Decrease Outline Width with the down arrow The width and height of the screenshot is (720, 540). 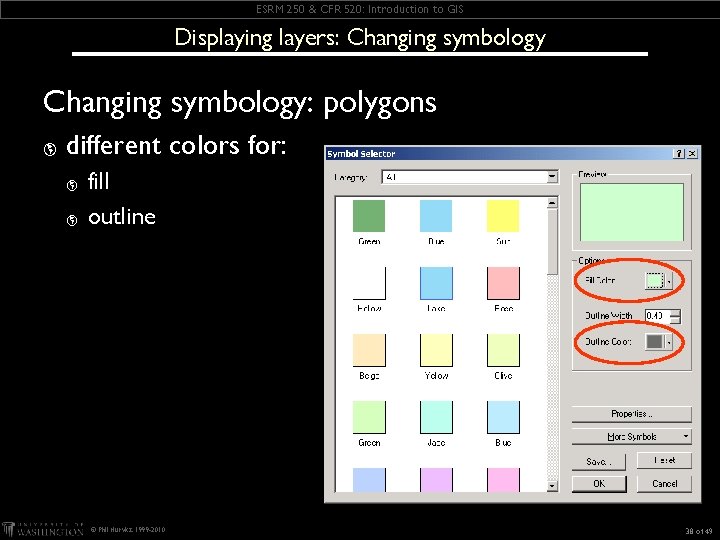coord(675,320)
